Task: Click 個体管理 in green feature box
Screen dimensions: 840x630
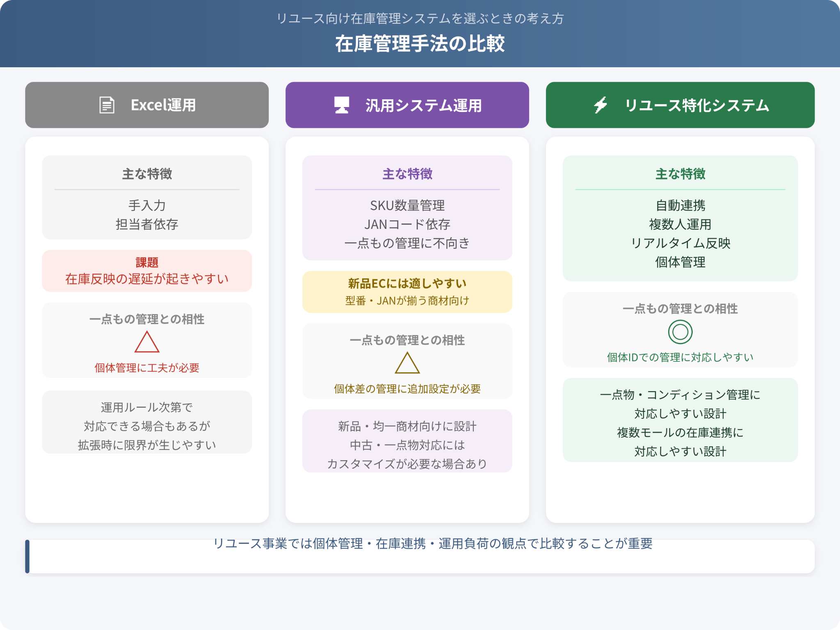Action: coord(680,262)
